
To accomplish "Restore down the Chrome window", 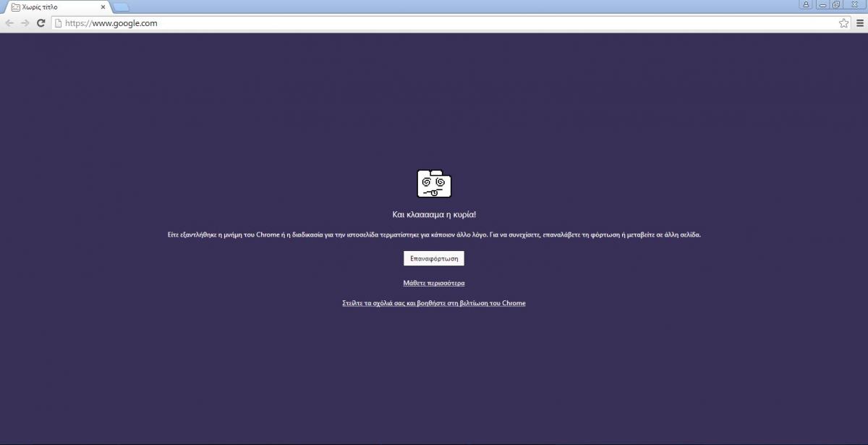I will 837,4.
